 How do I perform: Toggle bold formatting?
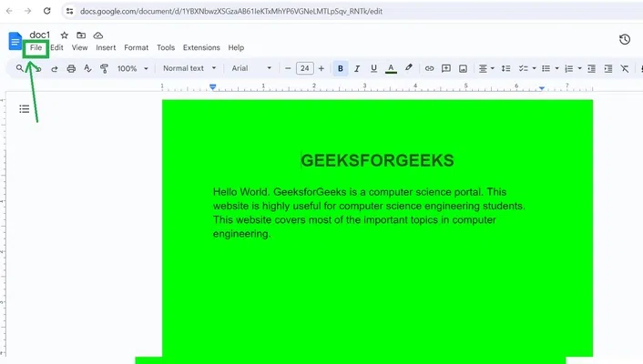pos(341,68)
